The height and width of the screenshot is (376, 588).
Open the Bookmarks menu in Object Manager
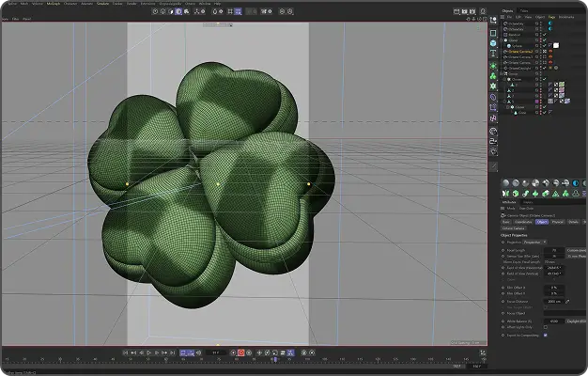tap(566, 17)
